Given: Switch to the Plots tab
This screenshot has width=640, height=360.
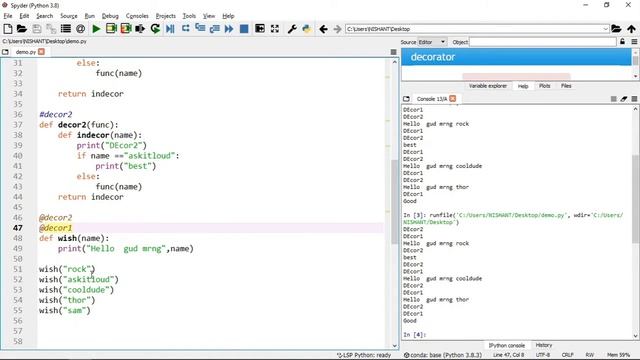Looking at the screenshot, I should point(544,86).
